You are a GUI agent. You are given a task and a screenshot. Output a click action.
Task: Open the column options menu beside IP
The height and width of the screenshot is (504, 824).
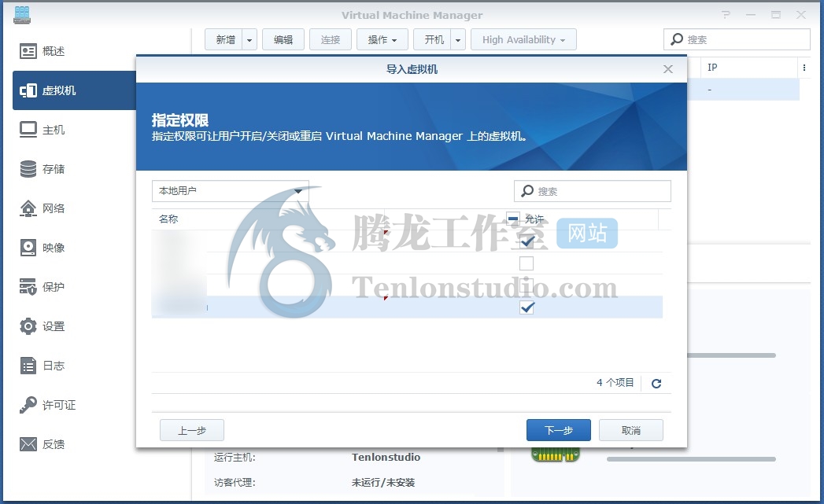(x=804, y=68)
